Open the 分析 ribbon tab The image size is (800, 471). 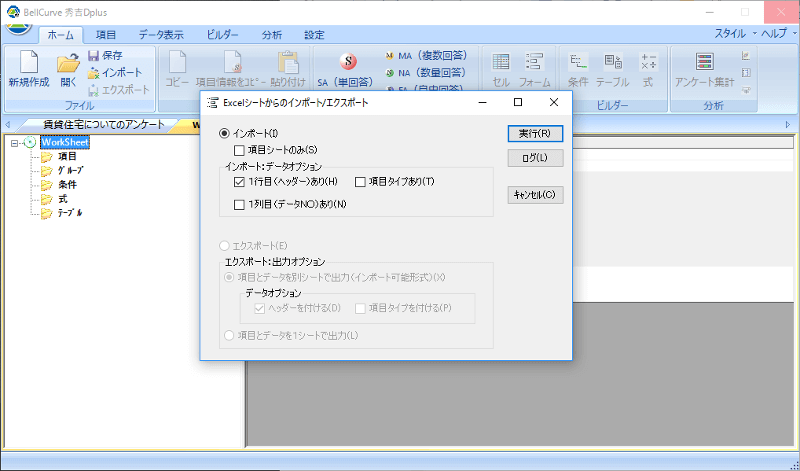(271, 34)
